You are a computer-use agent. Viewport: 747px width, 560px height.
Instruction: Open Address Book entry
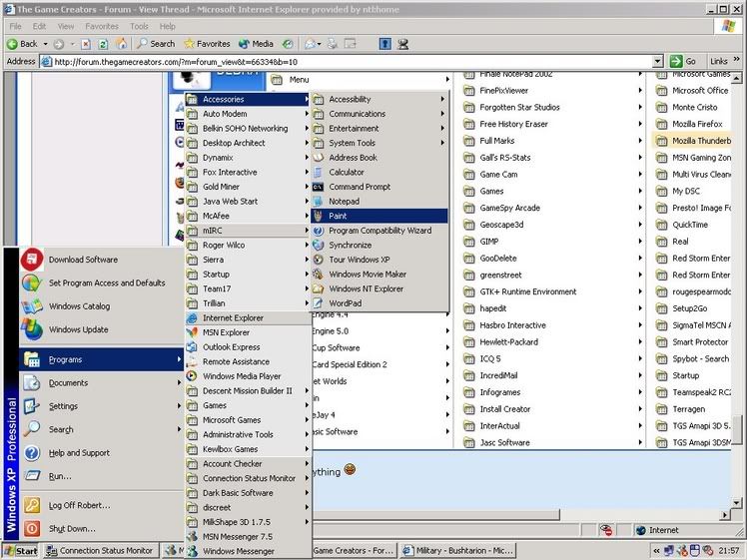coord(379,157)
